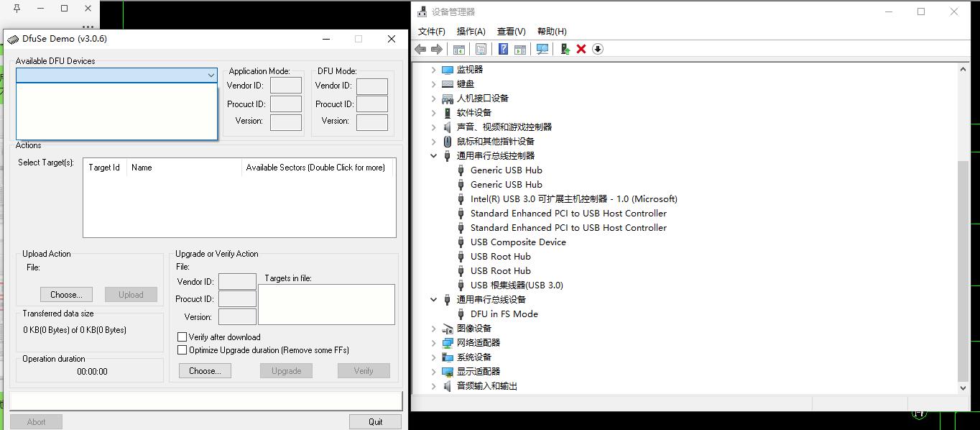
Task: Click the DfuSe Demo title bar icon
Action: click(x=13, y=39)
